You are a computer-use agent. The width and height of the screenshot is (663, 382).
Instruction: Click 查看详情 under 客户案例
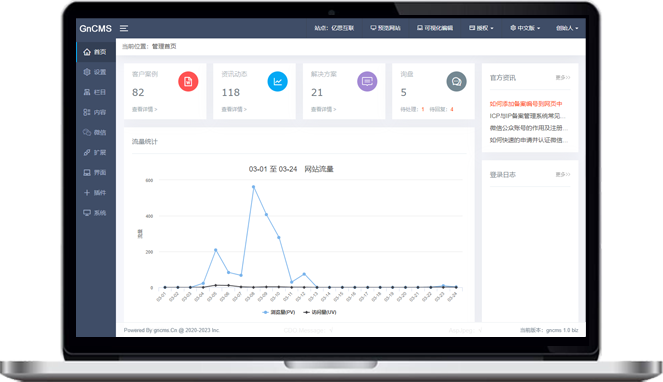[x=145, y=110]
